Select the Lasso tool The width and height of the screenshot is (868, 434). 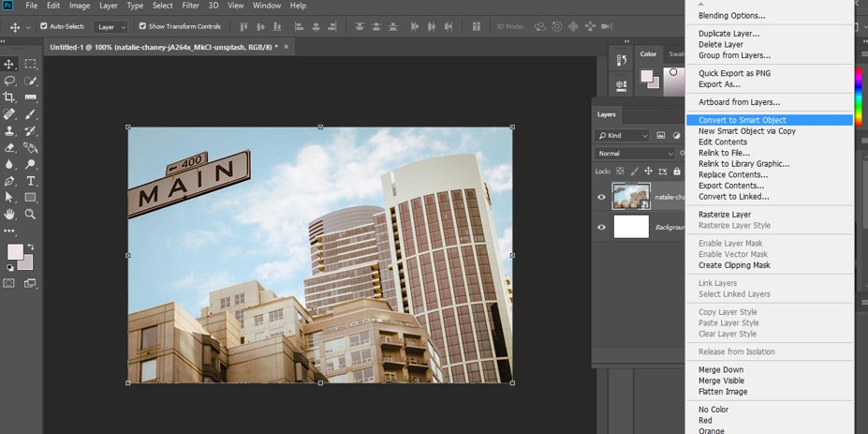coord(9,81)
